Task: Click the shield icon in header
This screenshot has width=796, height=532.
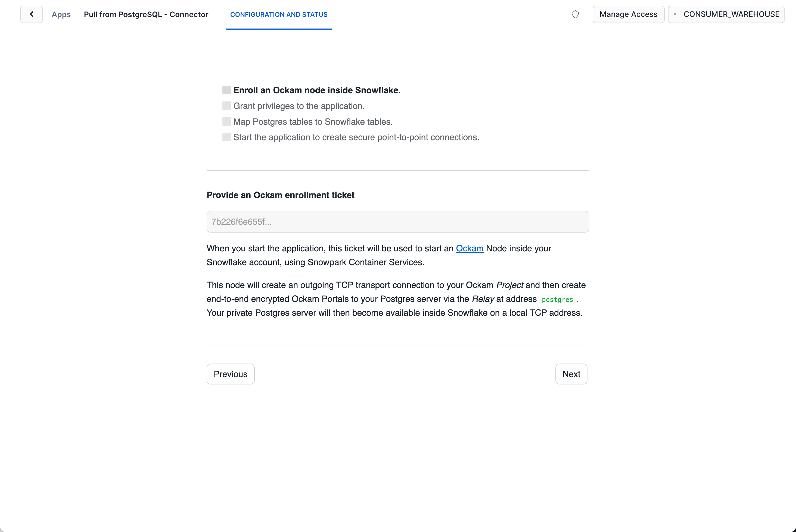Action: (x=575, y=14)
